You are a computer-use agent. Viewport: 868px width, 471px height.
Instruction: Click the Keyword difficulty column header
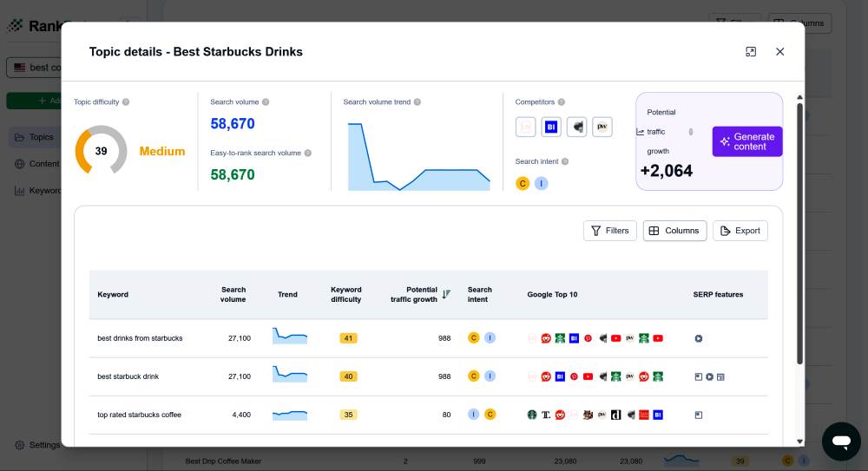point(345,295)
